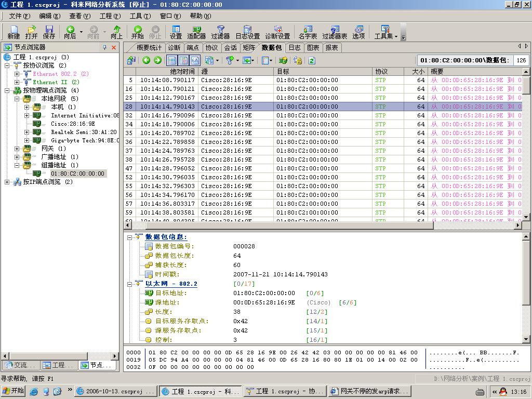Image resolution: width=532 pixels, height=399 pixels.
Task: Click the 开始 (start capture) toolbar icon
Action: [x=137, y=32]
